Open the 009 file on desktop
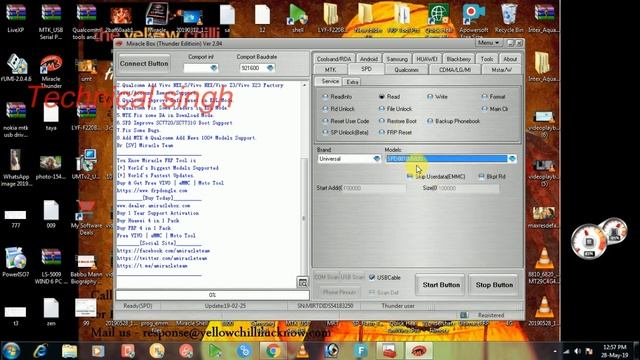This screenshot has width=640, height=360. point(51,213)
